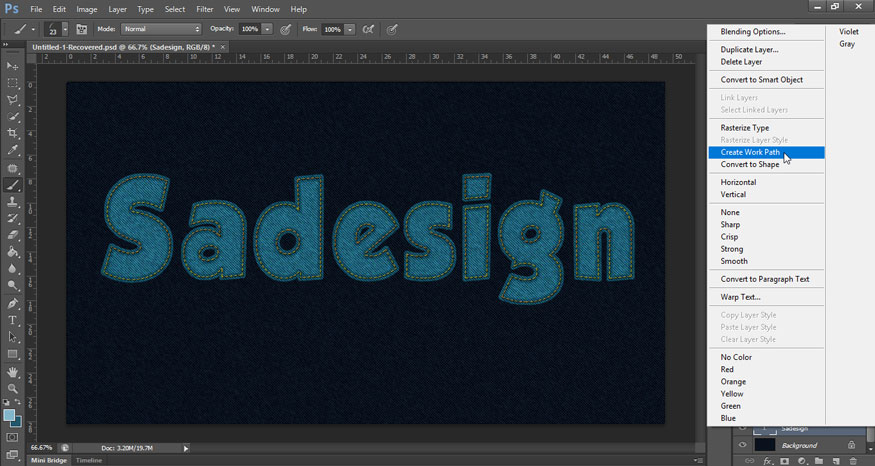
Task: Select the Eyedropper tool
Action: (x=12, y=150)
